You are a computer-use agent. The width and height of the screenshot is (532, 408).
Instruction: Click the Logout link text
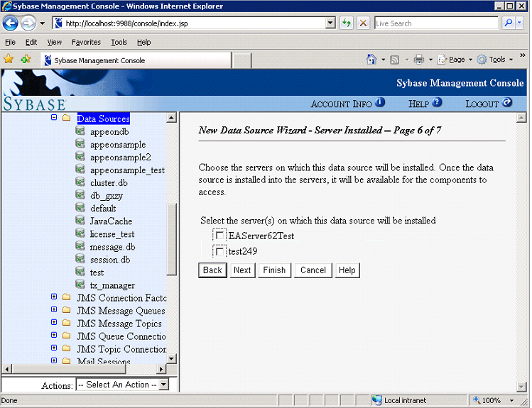[x=482, y=104]
